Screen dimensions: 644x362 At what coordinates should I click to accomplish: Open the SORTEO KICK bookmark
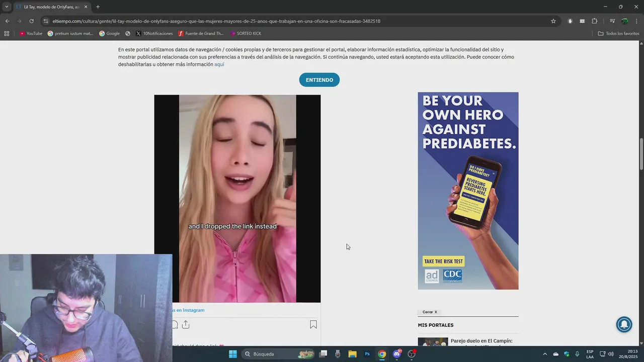246,34
